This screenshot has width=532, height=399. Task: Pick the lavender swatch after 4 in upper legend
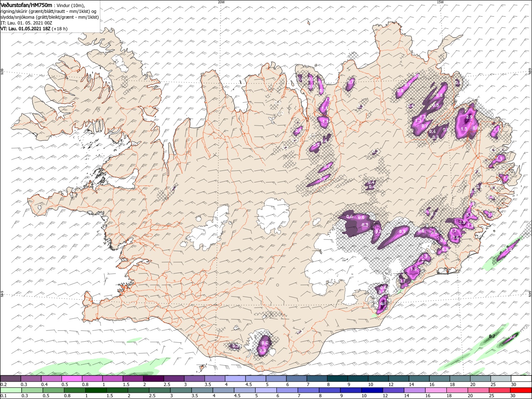pyautogui.click(x=235, y=379)
